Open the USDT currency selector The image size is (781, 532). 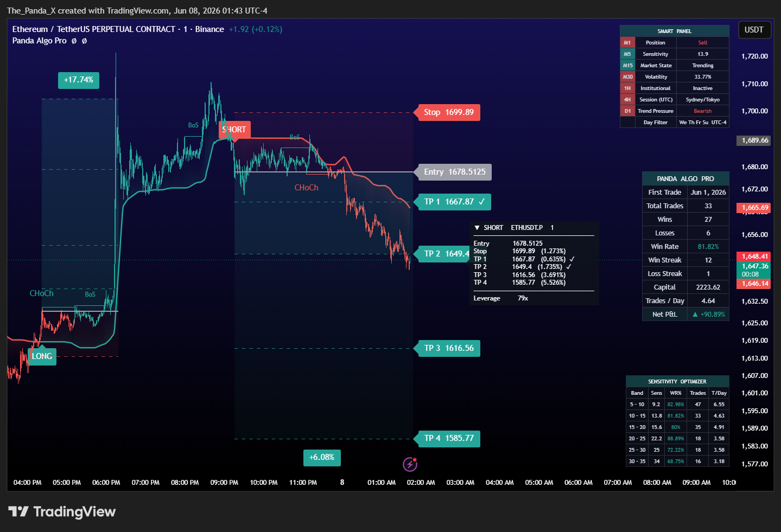click(754, 30)
